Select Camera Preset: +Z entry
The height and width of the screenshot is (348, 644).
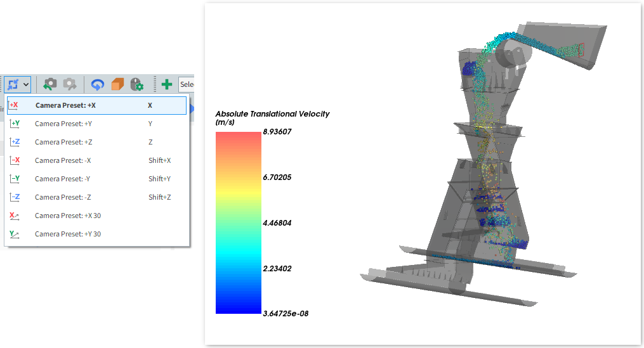(x=63, y=142)
